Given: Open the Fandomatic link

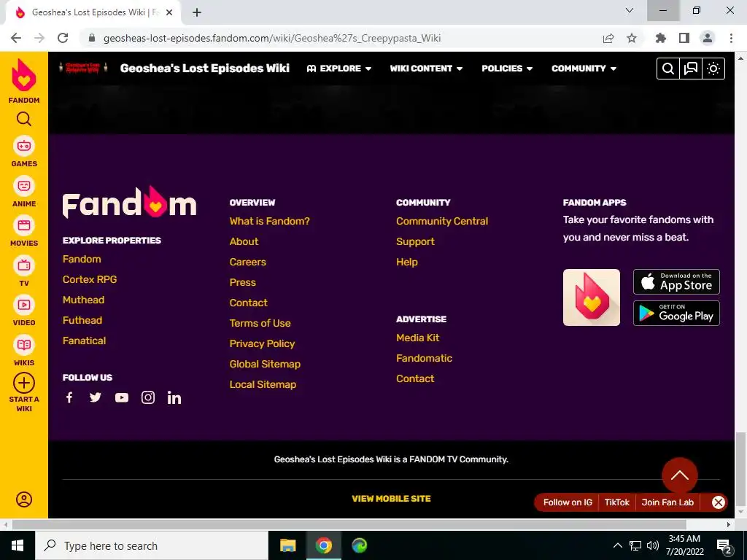Looking at the screenshot, I should pyautogui.click(x=424, y=358).
